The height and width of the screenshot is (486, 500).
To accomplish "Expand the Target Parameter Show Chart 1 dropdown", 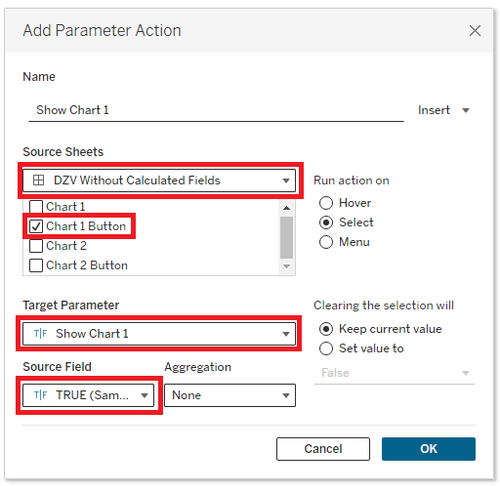I will pos(159,333).
